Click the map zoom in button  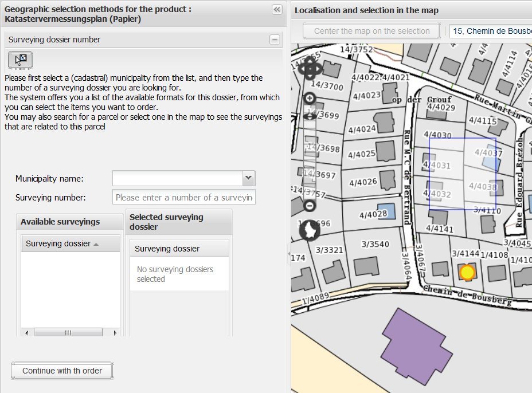tap(310, 99)
